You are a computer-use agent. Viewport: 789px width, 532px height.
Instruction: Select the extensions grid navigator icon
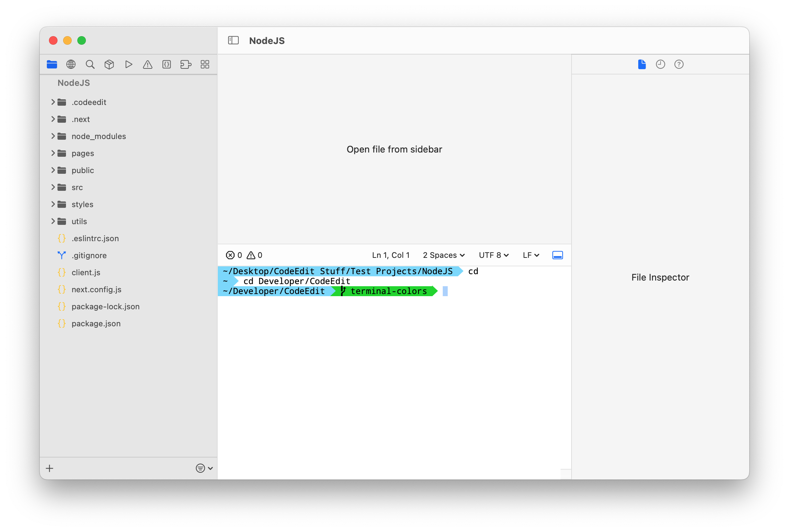pos(205,64)
